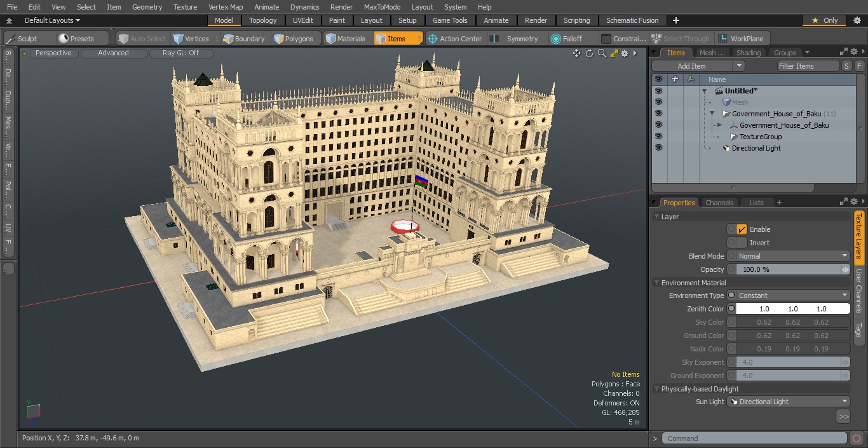Add a new Properties tab with plus

coord(779,203)
